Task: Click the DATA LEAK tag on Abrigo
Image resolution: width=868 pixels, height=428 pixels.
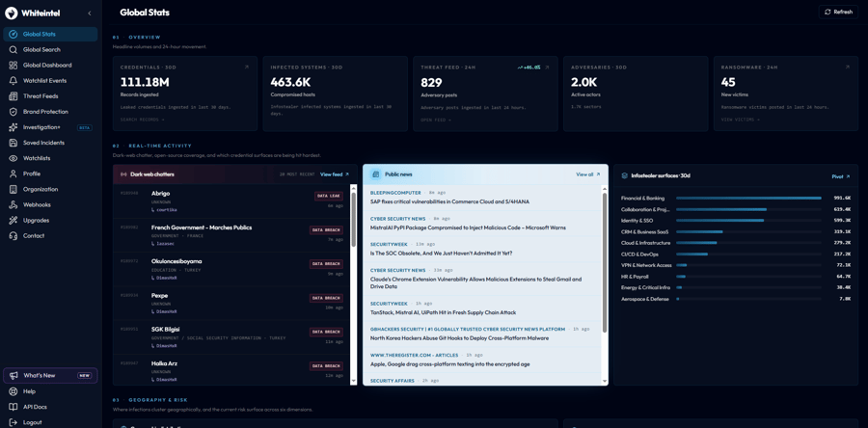Action: pos(329,196)
